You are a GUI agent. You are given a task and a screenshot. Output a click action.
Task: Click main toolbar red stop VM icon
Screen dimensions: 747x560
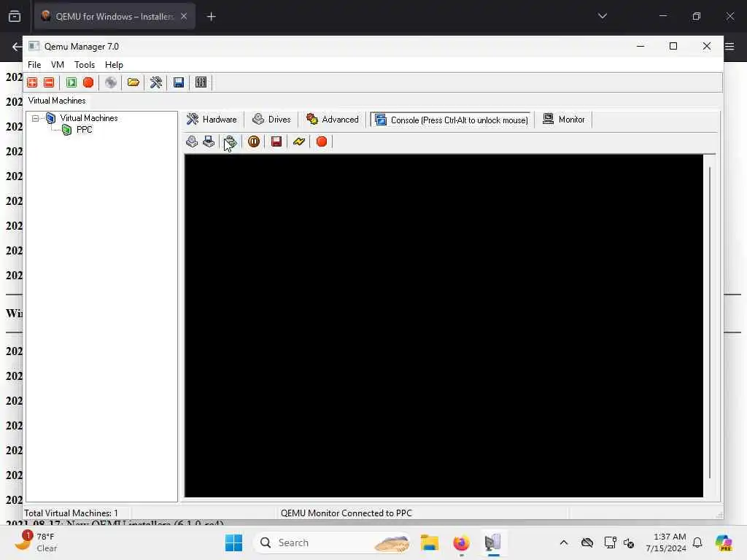[88, 82]
